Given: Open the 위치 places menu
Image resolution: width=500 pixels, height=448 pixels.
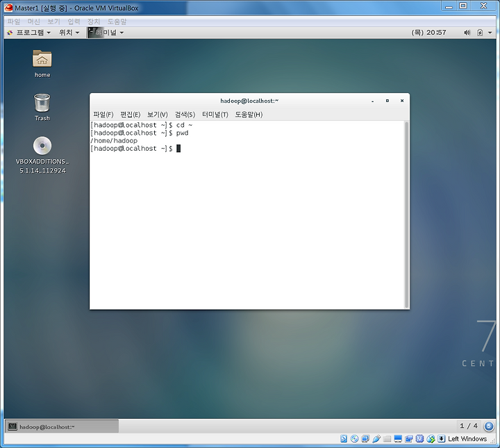Looking at the screenshot, I should click(x=69, y=33).
